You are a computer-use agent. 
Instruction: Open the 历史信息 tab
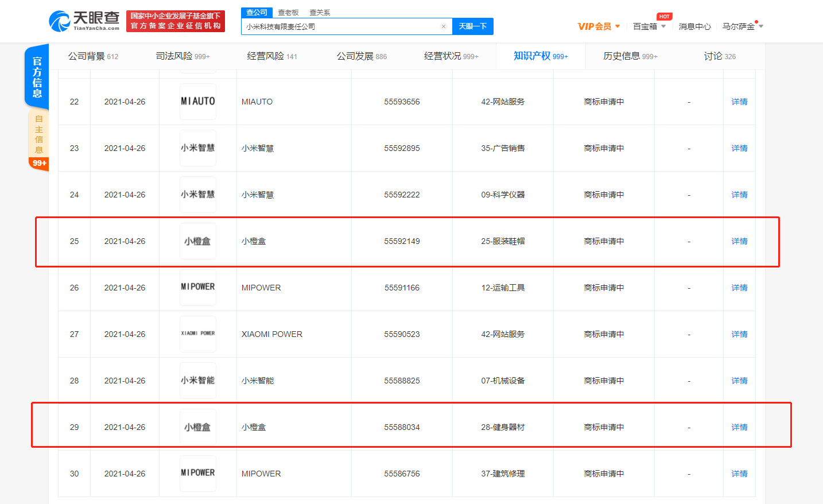pos(630,56)
